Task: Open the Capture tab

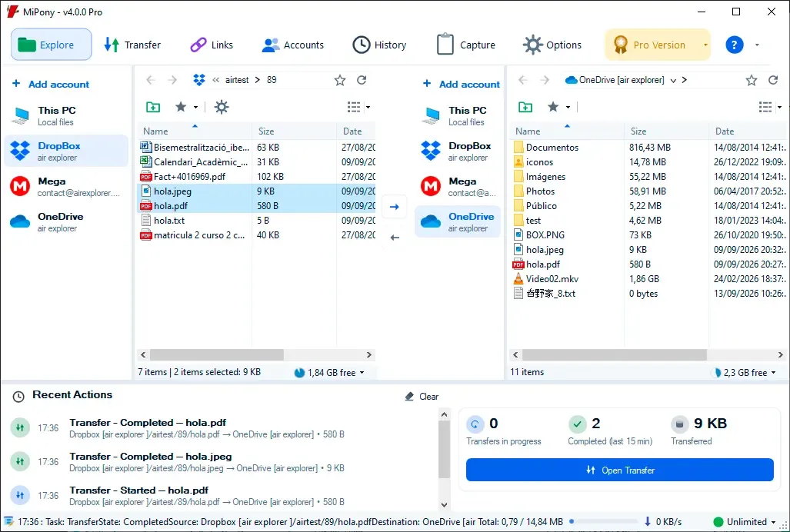Action: 465,45
